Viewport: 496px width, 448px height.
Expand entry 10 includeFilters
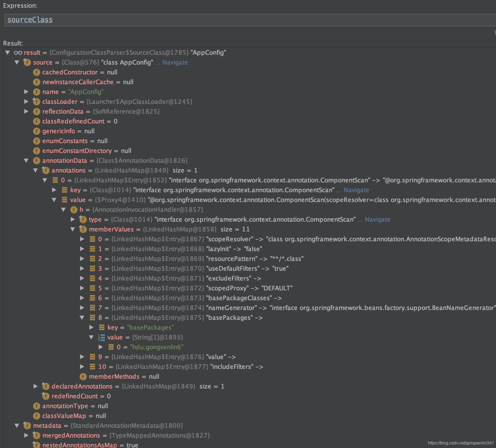point(82,367)
